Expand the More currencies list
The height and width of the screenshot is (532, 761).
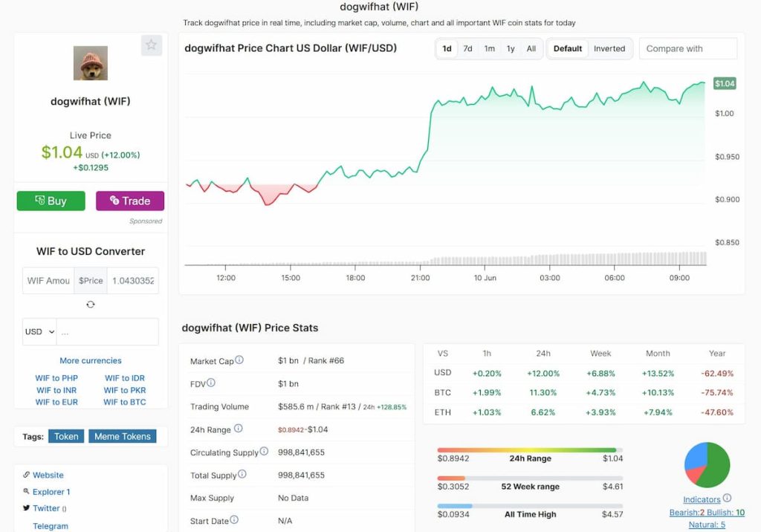91,361
